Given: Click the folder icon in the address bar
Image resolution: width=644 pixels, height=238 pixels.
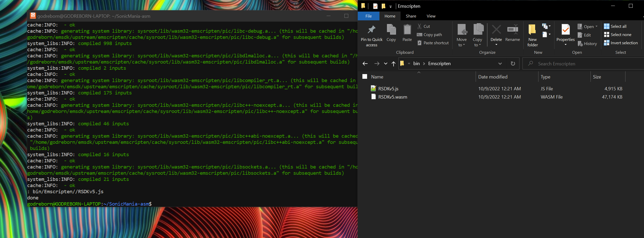Looking at the screenshot, I should click(x=402, y=64).
